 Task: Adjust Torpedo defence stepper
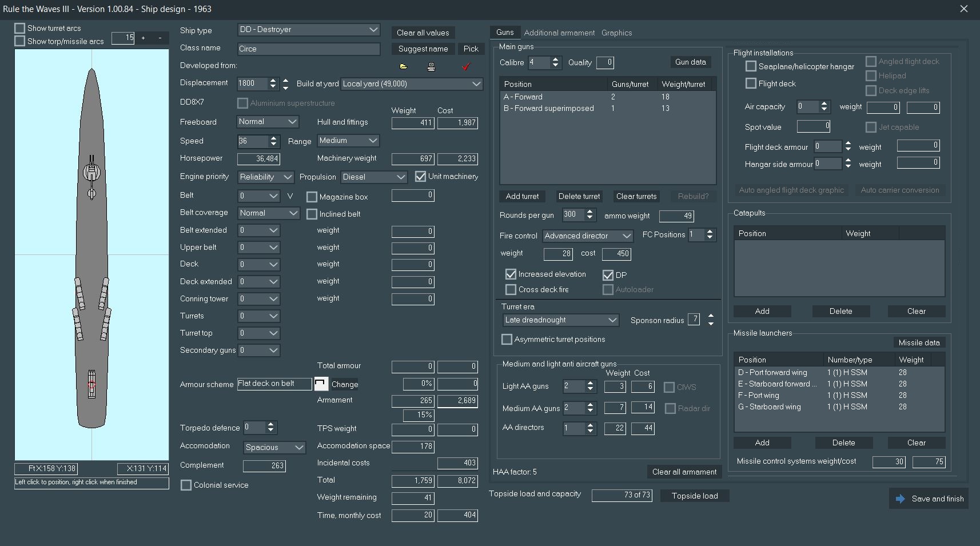pos(271,427)
